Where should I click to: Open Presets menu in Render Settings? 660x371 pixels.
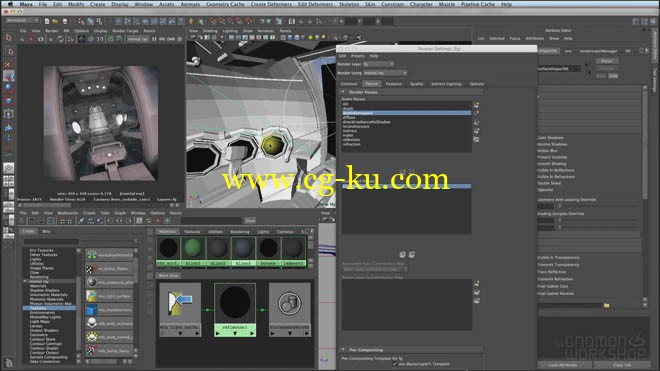pos(358,56)
